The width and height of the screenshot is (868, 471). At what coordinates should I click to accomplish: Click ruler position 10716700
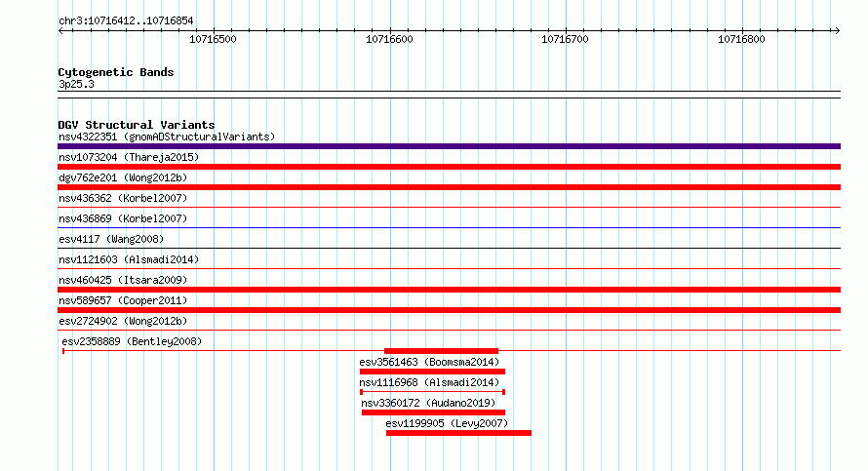click(566, 39)
